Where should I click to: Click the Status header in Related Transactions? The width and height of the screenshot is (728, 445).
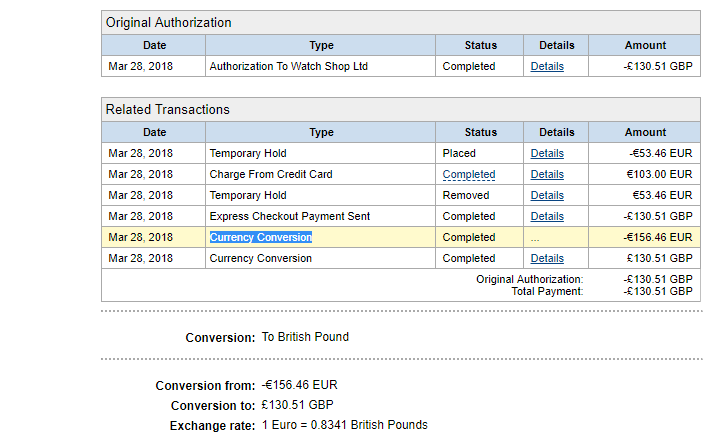480,132
